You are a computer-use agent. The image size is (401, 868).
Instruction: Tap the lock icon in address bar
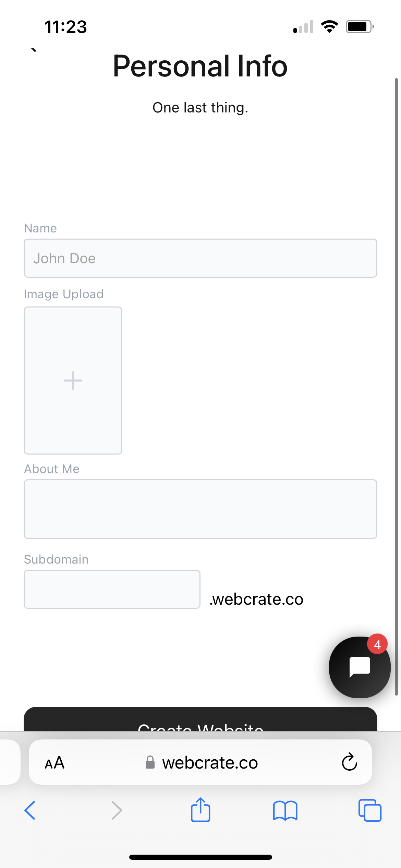coord(150,762)
